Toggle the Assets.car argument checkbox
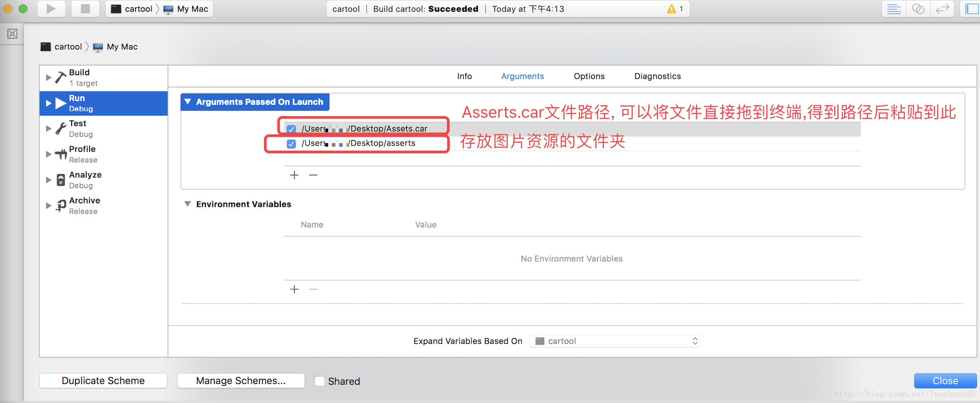Viewport: 980px width, 403px height. pyautogui.click(x=291, y=129)
